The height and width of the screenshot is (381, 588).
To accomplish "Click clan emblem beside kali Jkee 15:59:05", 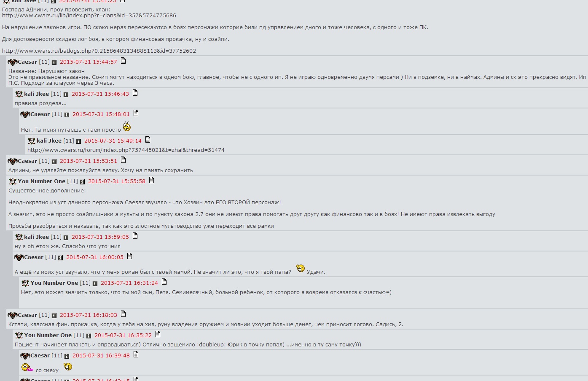I will pos(19,237).
